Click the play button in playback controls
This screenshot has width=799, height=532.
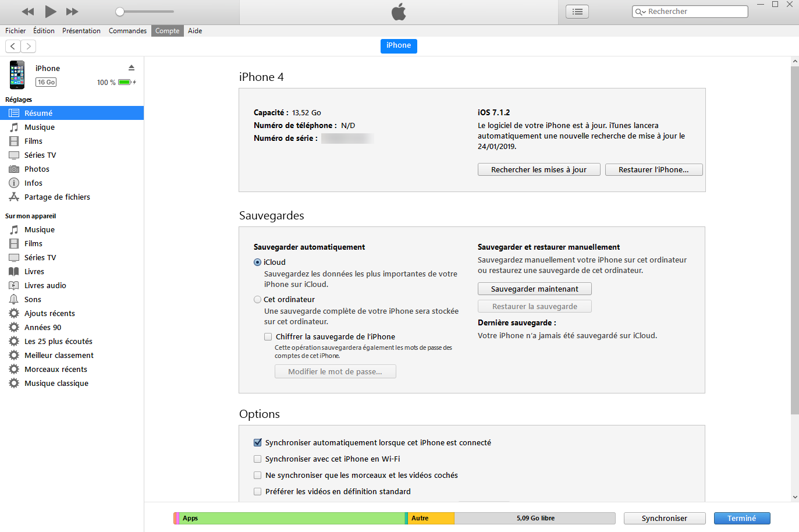click(51, 12)
